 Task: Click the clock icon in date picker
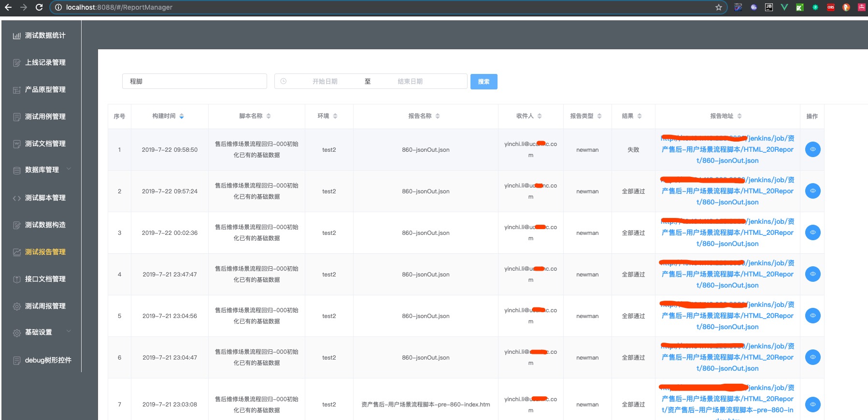point(284,81)
